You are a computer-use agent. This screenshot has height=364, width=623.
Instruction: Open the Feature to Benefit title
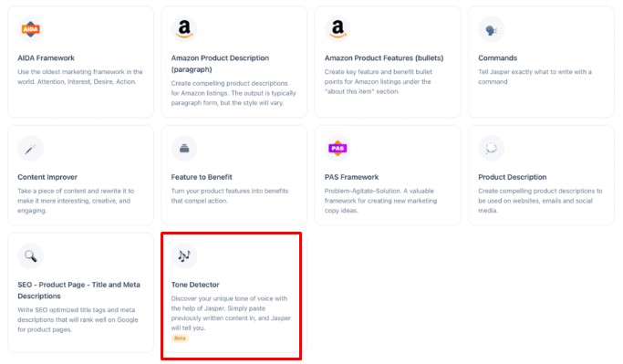pyautogui.click(x=202, y=177)
